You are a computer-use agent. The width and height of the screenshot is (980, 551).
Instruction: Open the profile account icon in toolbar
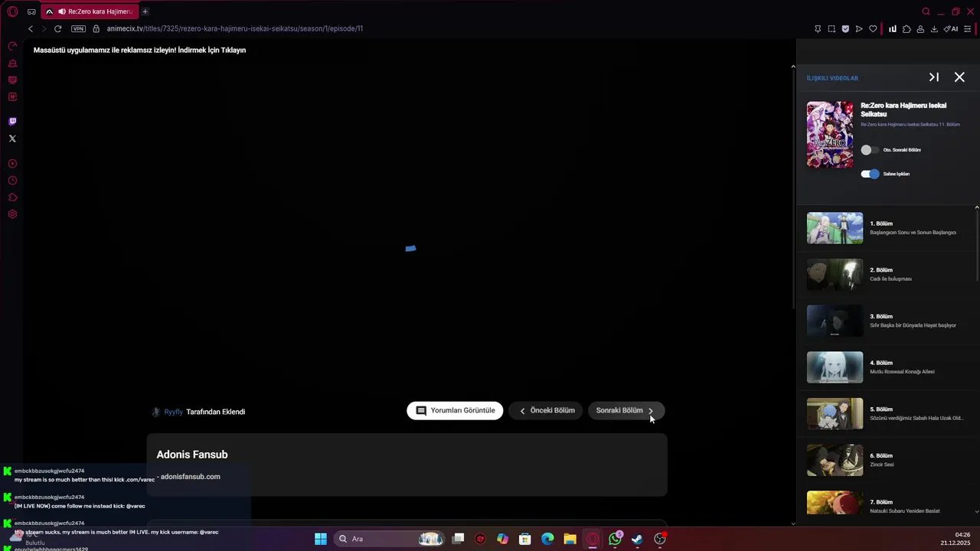tap(920, 29)
